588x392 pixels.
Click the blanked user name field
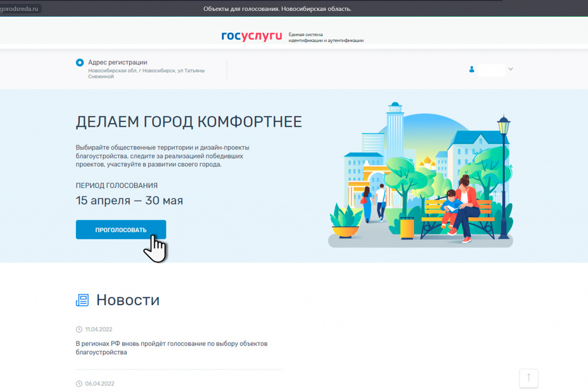tap(491, 70)
